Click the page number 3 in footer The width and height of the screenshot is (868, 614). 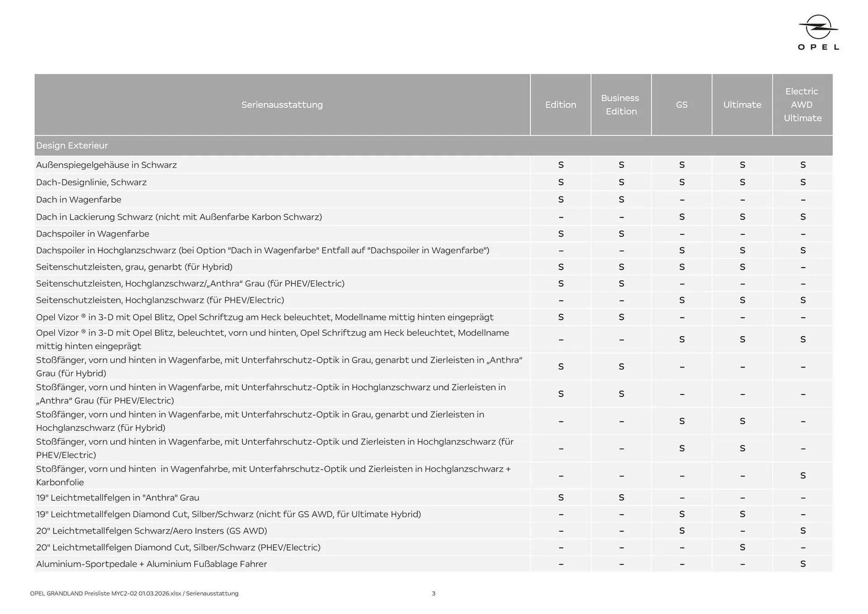point(434,594)
